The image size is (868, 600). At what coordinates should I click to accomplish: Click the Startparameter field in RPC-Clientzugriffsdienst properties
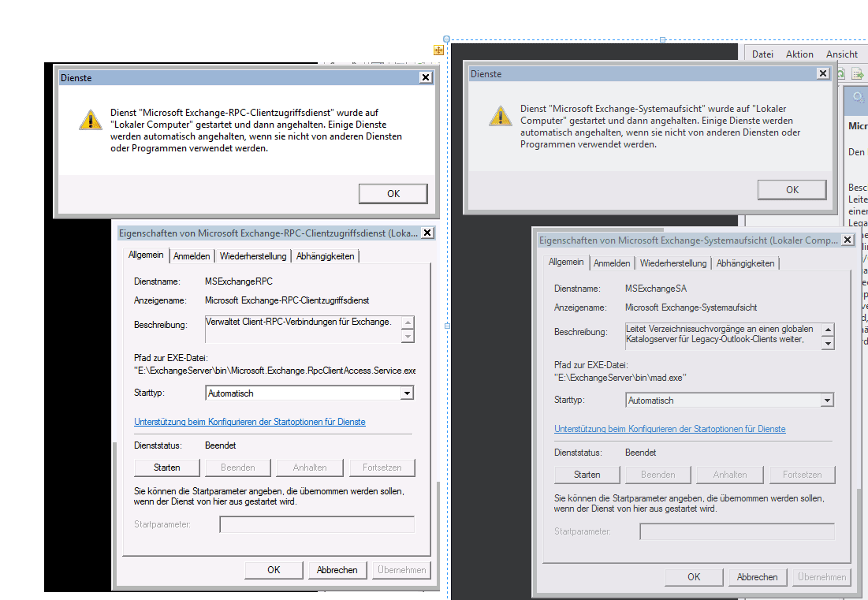pyautogui.click(x=317, y=524)
